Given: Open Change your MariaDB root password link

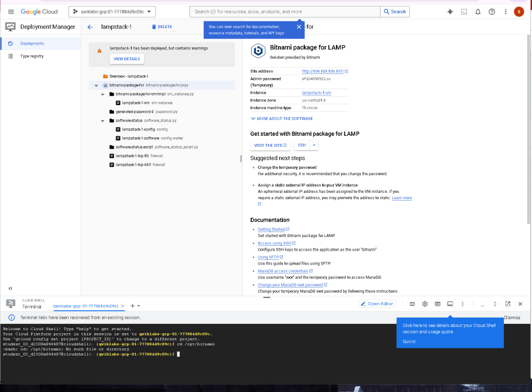Looking at the screenshot, I should click(292, 285).
